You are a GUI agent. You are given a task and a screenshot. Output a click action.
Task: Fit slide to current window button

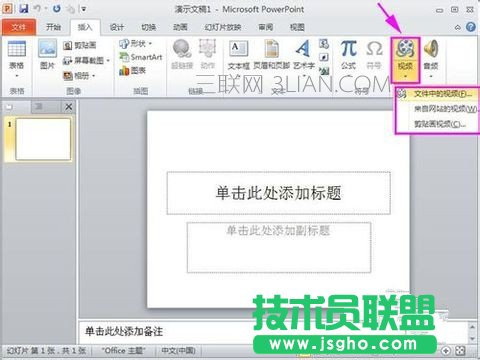(460, 351)
